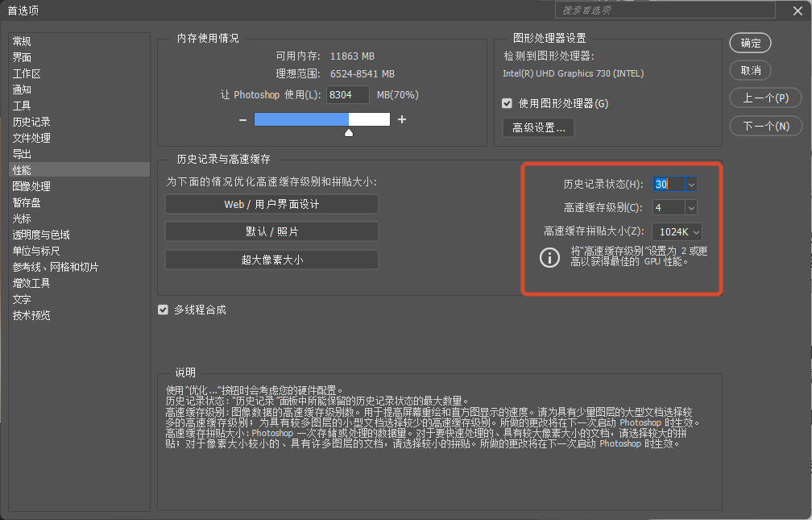Toggle the 使用图形处理器 checkbox

coord(507,103)
